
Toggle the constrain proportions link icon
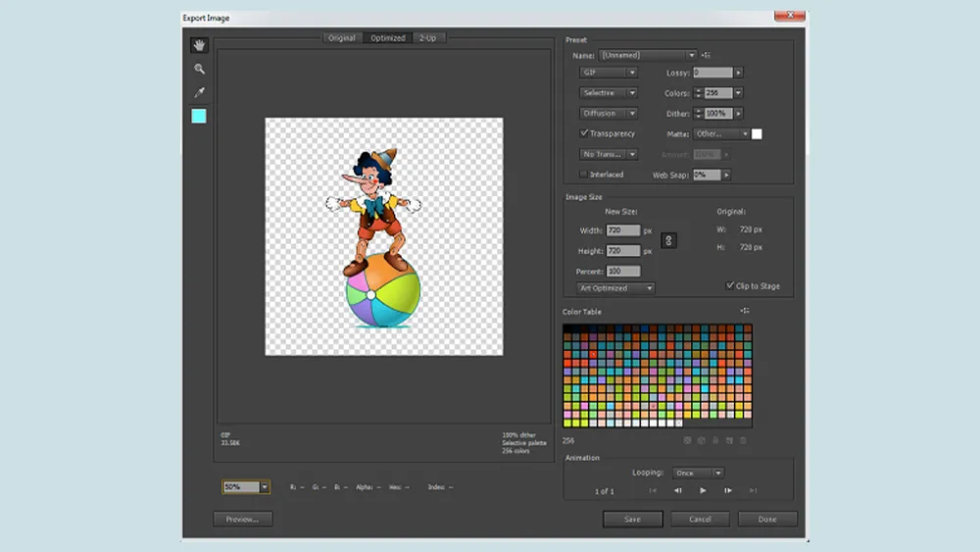point(668,240)
